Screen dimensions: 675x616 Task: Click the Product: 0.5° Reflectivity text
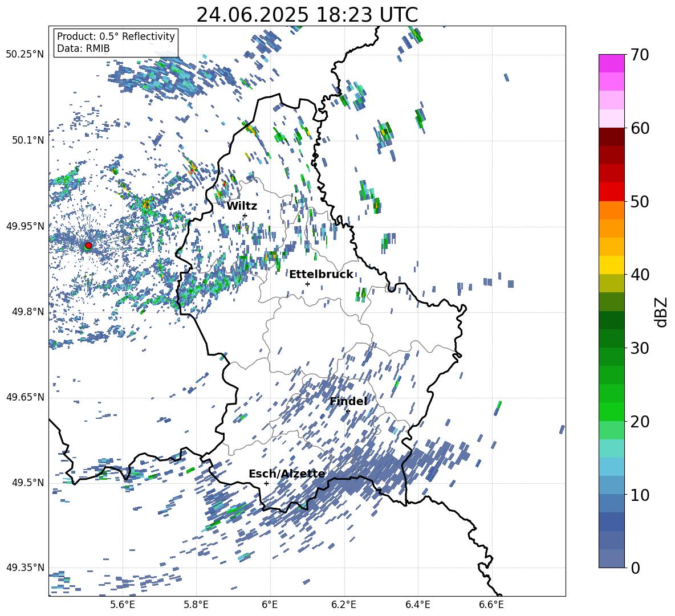(116, 36)
